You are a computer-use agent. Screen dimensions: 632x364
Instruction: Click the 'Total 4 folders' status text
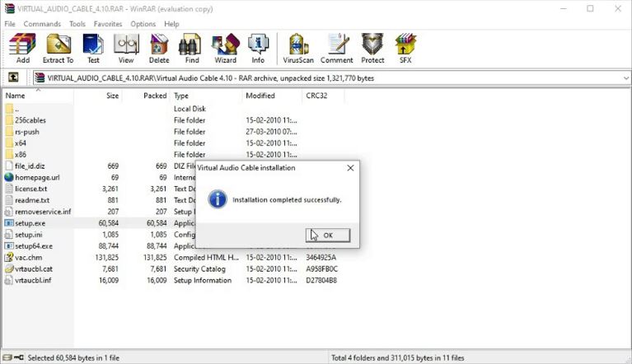(398, 357)
